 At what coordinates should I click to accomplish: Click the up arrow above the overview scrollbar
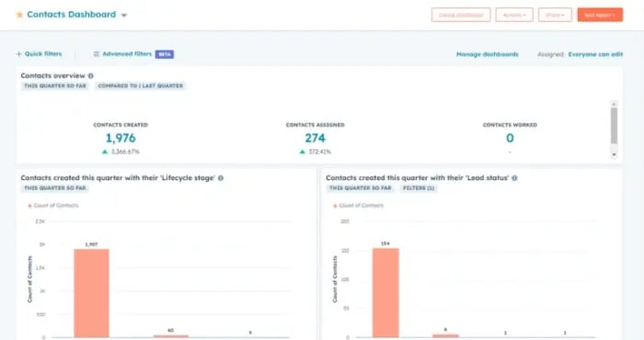614,103
